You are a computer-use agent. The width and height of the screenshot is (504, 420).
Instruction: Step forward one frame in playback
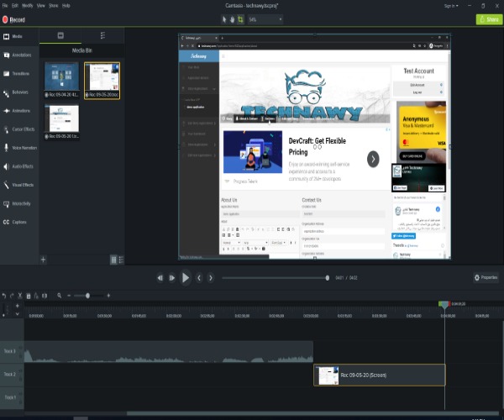172,278
